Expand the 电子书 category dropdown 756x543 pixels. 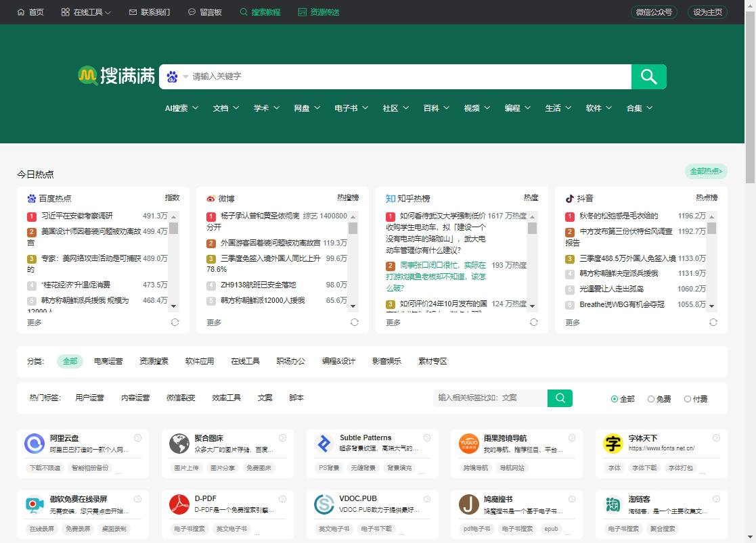tap(351, 108)
